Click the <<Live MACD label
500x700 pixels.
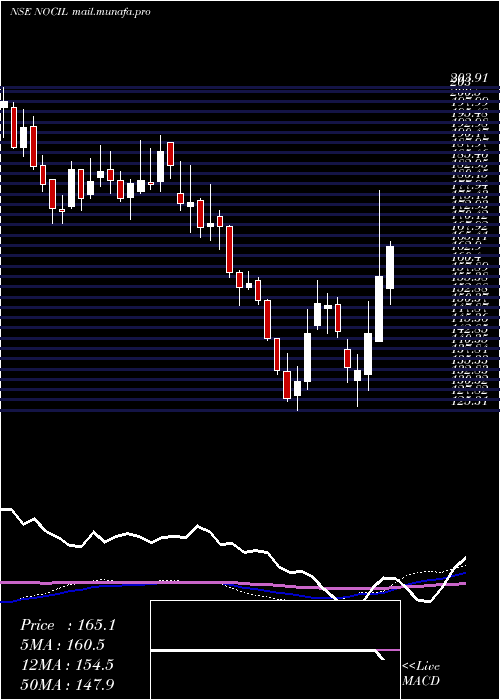tap(421, 674)
